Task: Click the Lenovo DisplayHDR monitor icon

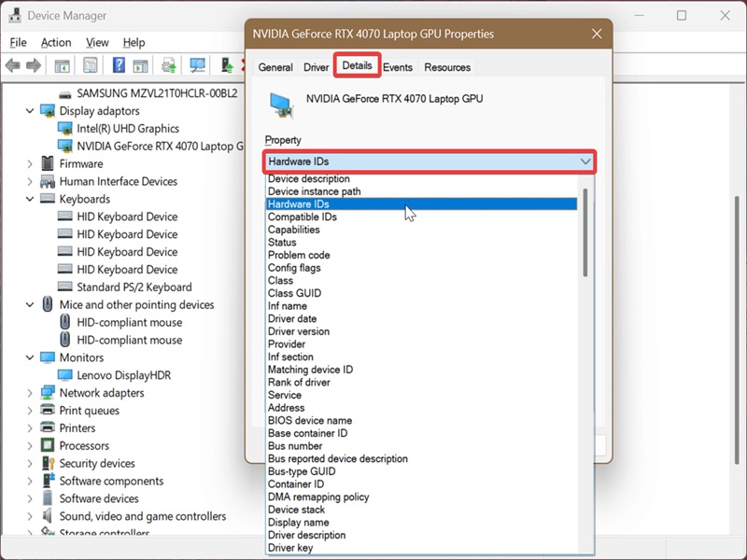Action: [x=64, y=375]
